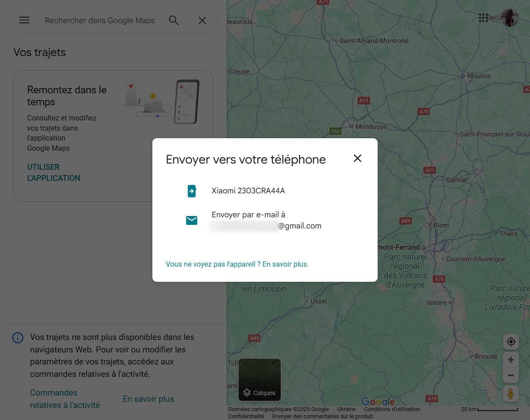
Task: Click the Saint-Amand-Montrond map label
Action: click(374, 41)
